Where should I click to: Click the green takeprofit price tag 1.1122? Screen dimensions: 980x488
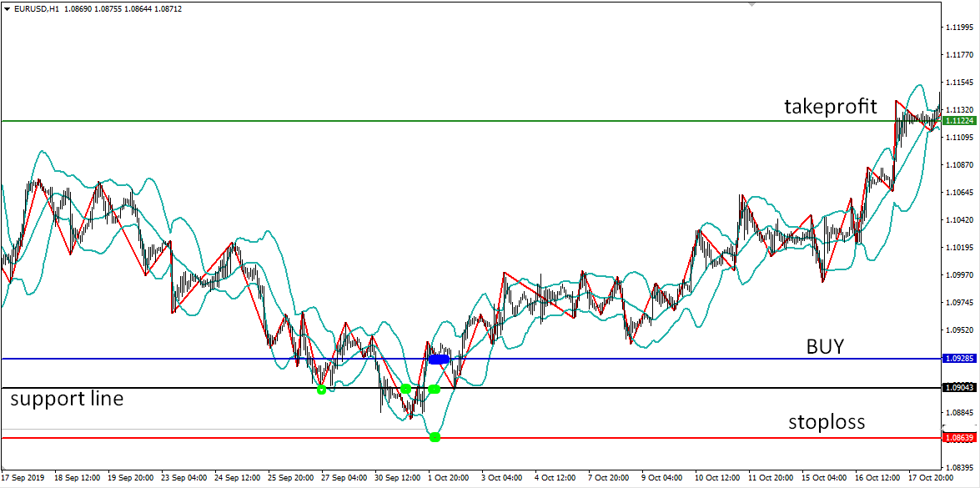coord(960,121)
